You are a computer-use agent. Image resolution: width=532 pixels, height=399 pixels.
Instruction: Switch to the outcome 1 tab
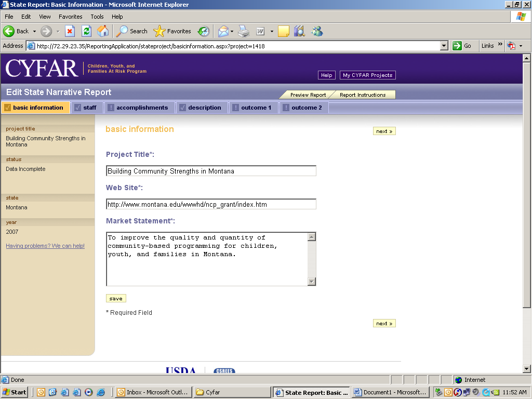(x=256, y=108)
